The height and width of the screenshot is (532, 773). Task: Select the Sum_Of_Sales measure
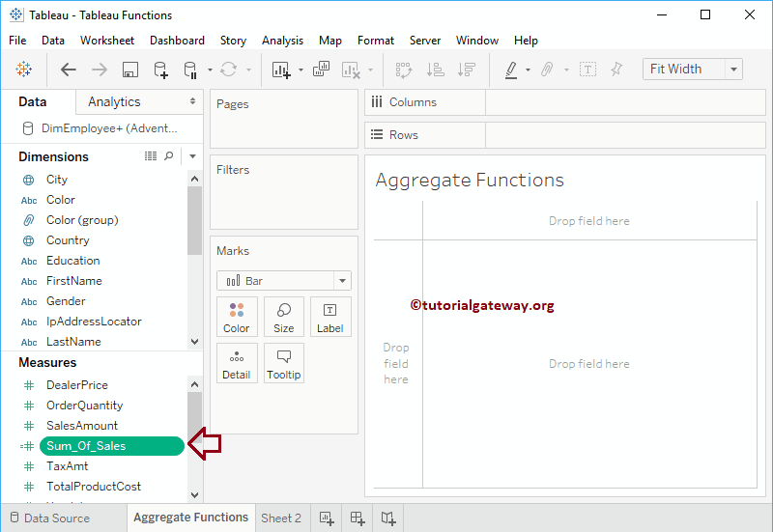112,446
